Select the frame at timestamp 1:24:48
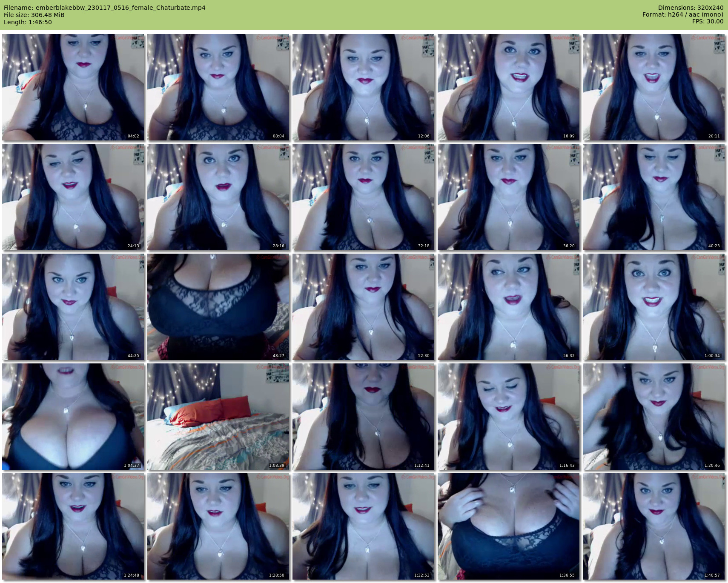 [x=73, y=526]
